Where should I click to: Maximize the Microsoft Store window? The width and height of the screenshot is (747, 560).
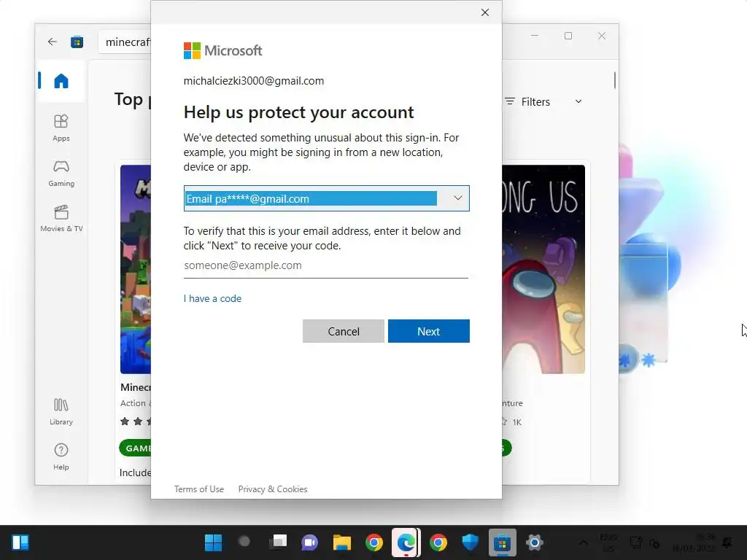coord(568,36)
